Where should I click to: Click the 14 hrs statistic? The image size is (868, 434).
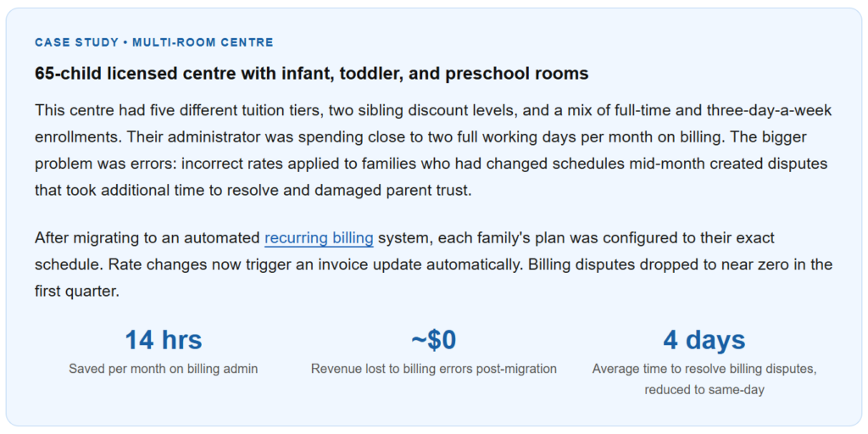(x=164, y=340)
